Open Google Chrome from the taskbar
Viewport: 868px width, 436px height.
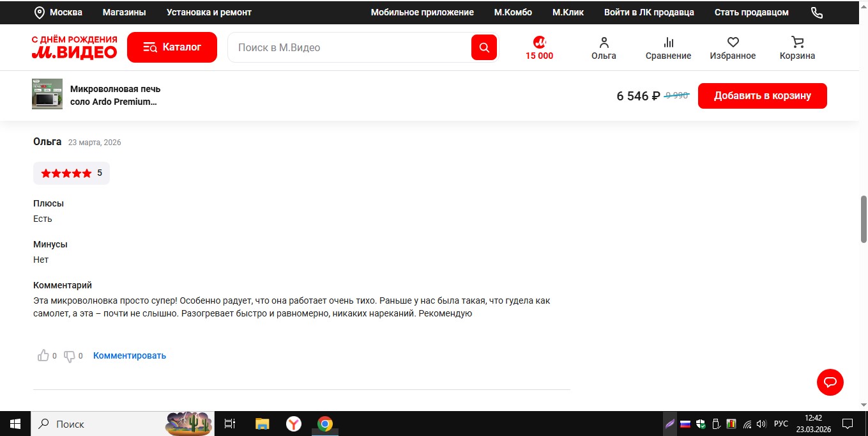[325, 424]
